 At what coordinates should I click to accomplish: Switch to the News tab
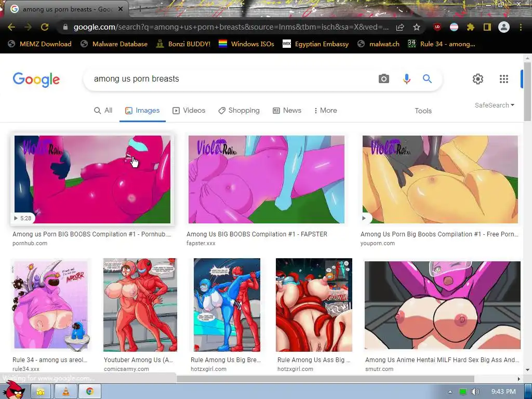coord(287,111)
